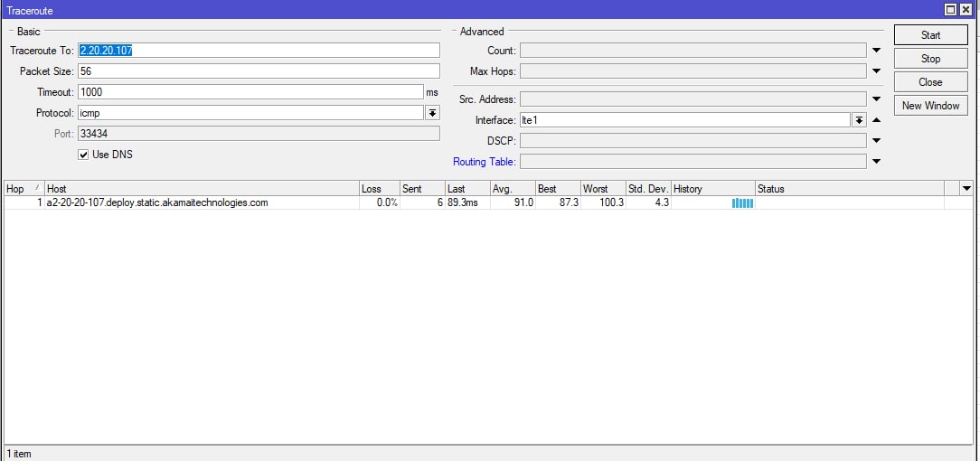Sort by the Host column header
Viewport: 980px width, 461px height.
(x=202, y=189)
